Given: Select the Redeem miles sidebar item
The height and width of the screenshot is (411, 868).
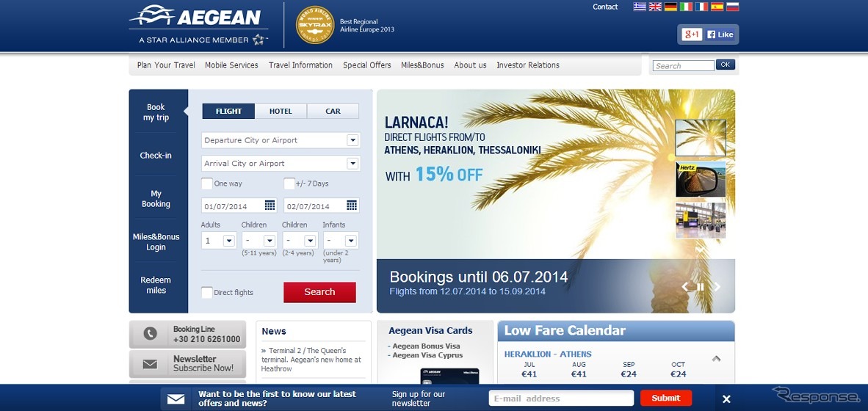Looking at the screenshot, I should pos(156,285).
